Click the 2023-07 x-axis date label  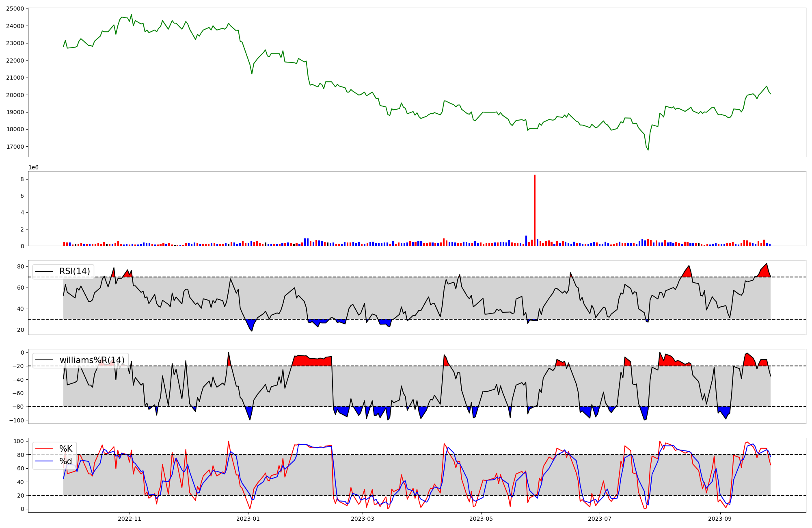pos(600,519)
